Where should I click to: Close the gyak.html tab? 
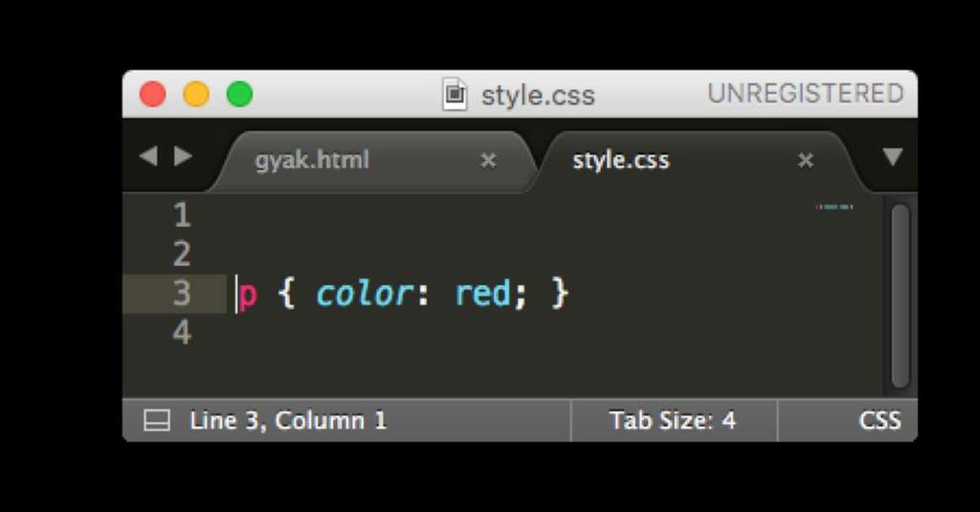click(x=488, y=161)
